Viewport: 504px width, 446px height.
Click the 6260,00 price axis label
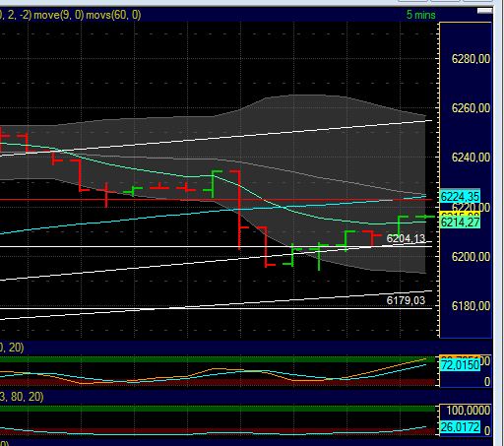point(471,108)
